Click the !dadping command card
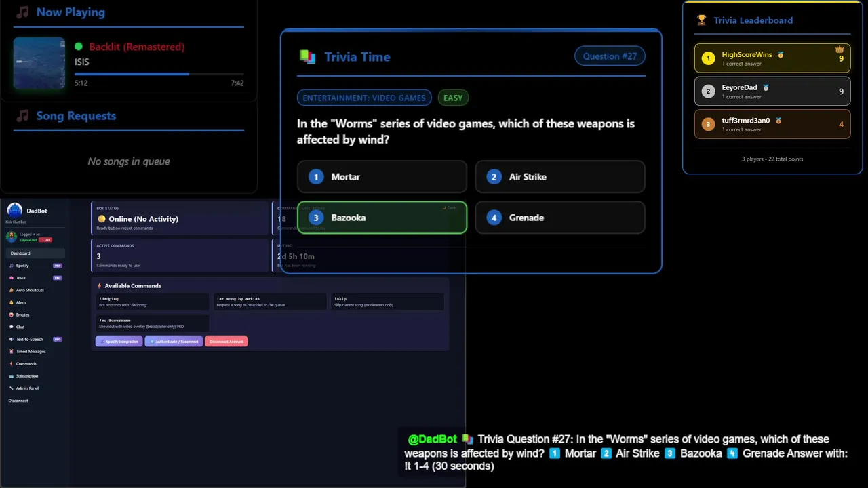This screenshot has height=488, width=868. (x=153, y=302)
